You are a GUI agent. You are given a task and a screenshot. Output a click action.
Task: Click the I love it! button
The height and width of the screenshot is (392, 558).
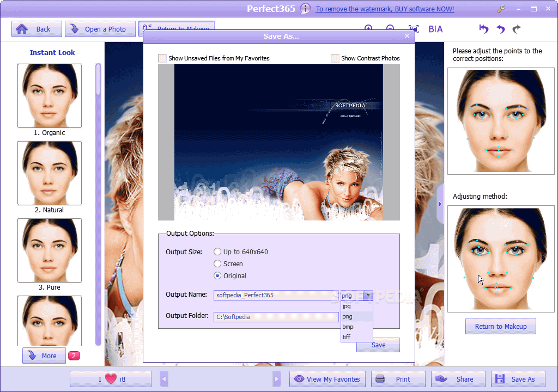pyautogui.click(x=111, y=379)
